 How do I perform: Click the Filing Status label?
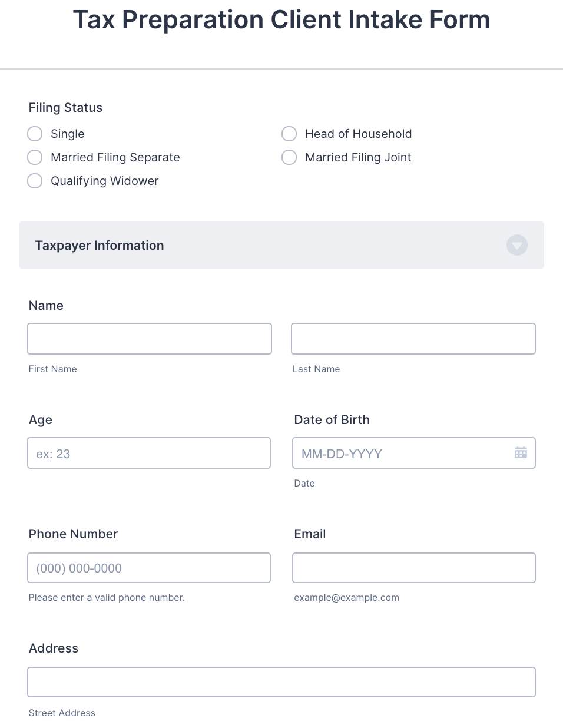[65, 108]
